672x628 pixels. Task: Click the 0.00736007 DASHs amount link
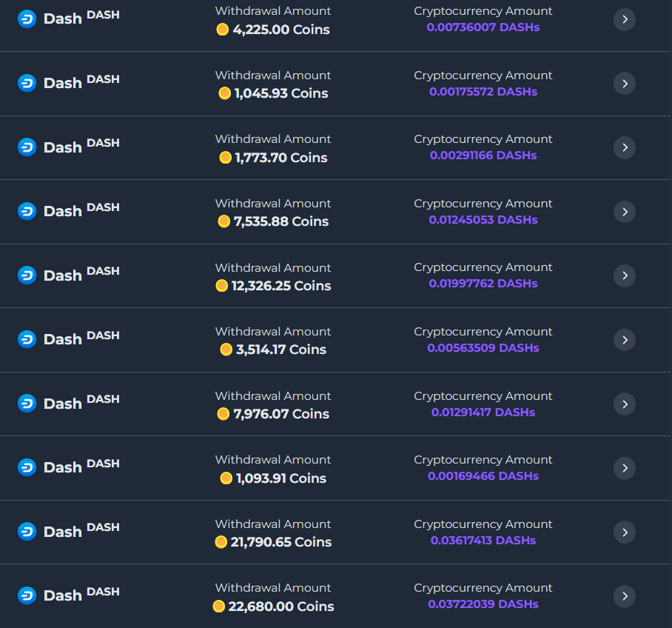pyautogui.click(x=483, y=27)
